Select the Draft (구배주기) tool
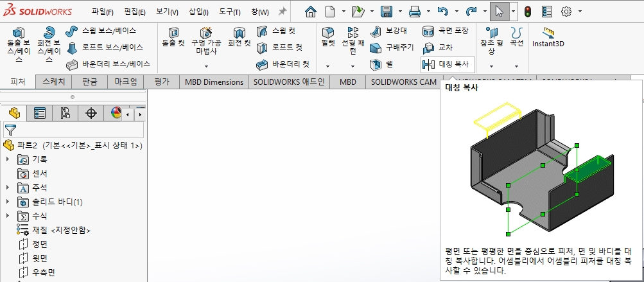 click(x=392, y=48)
